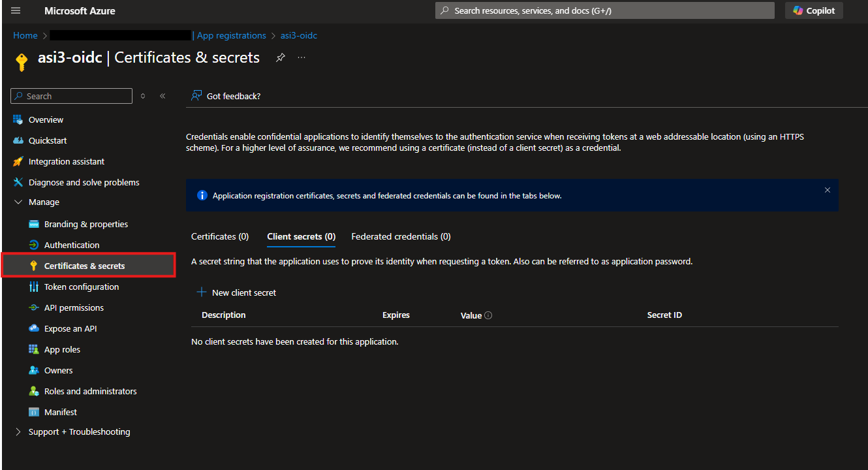Viewport: 868px width, 470px height.
Task: Click the App roles grid icon
Action: 34,349
